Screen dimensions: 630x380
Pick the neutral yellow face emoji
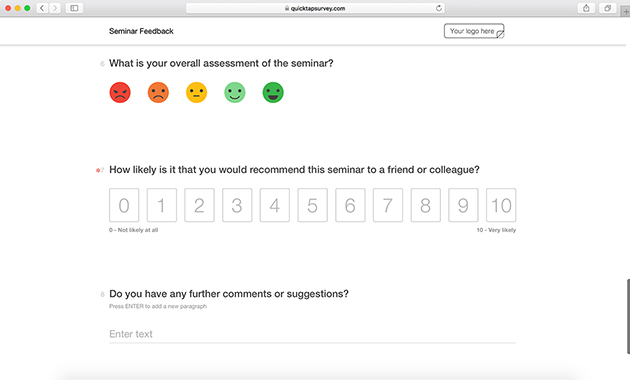click(196, 92)
